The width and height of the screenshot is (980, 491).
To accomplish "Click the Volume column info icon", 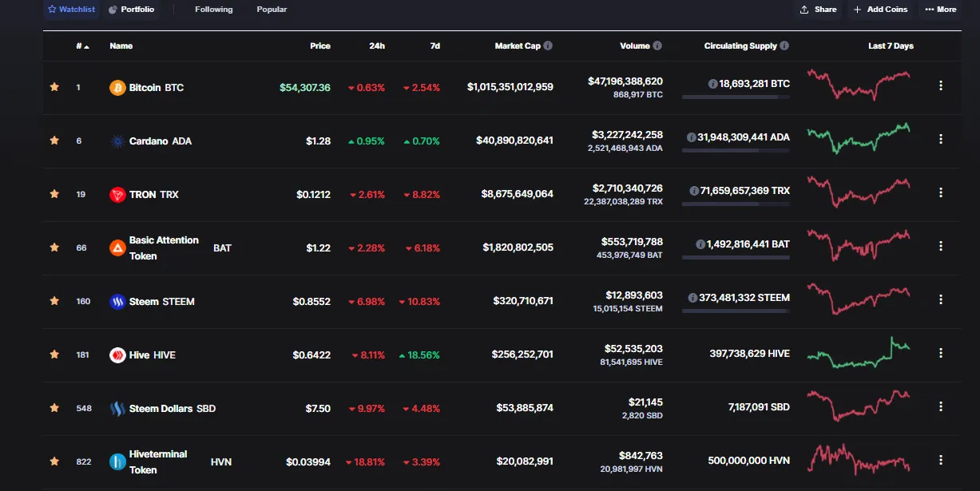I will pos(657,46).
